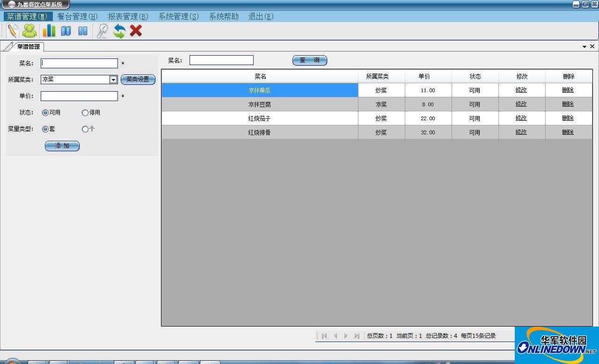Click 修改 link for 红烧茄子
The height and width of the screenshot is (364, 599).
(x=521, y=118)
